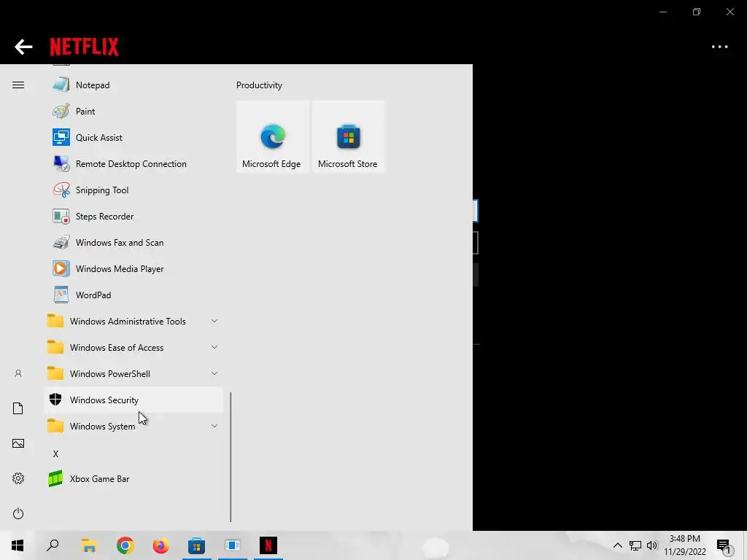Screen dimensions: 747x560
Task: Open Windows Fax and Scan
Action: 133,242
